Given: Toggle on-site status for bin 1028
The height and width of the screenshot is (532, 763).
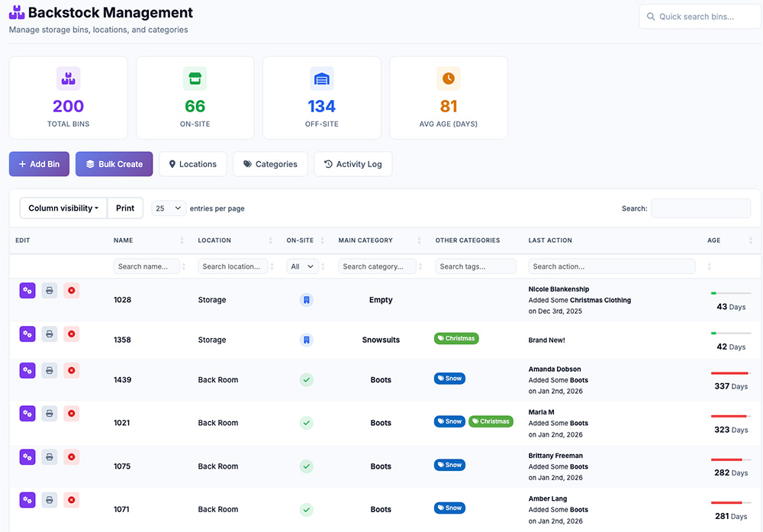Looking at the screenshot, I should [306, 300].
